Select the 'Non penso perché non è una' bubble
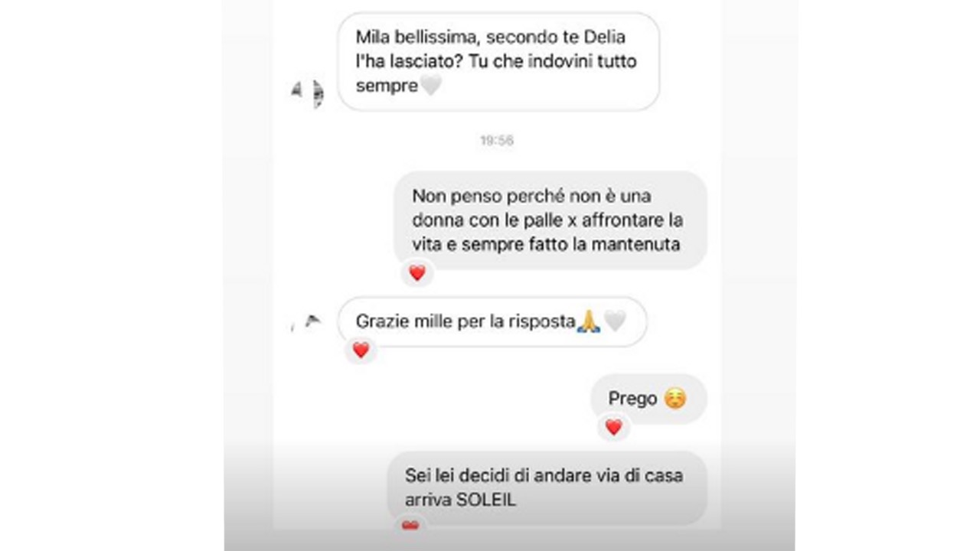The height and width of the screenshot is (551, 980). coord(550,220)
